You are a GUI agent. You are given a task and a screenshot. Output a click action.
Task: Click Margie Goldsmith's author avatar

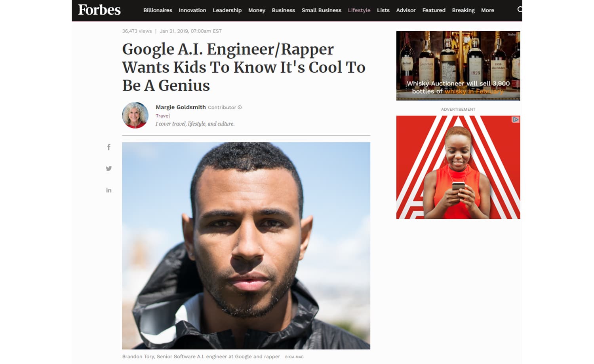[135, 115]
